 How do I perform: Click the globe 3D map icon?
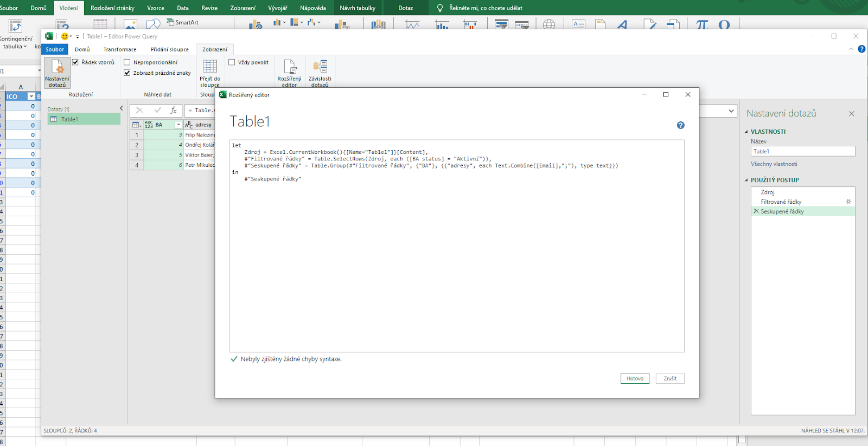[x=549, y=25]
